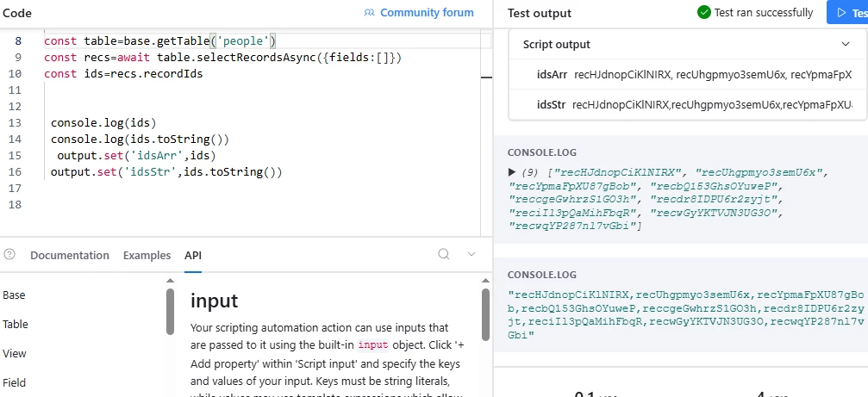Click the search magnifier icon in docs panel

pos(443,254)
